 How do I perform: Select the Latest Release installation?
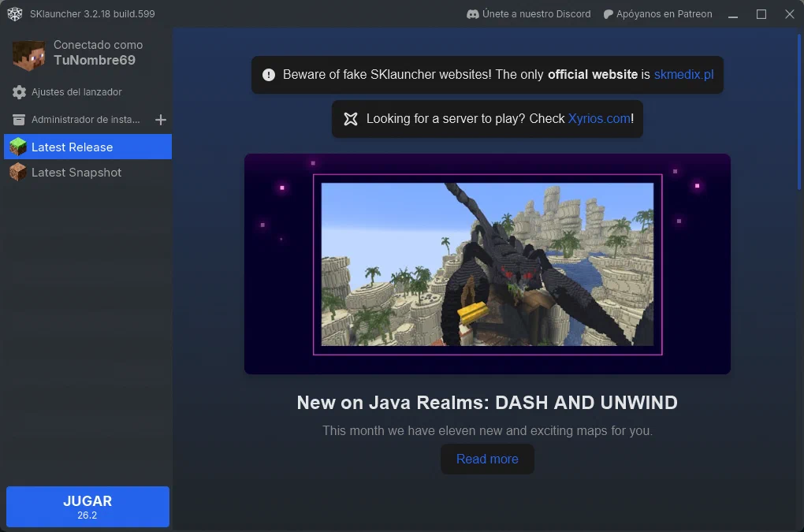coord(87,147)
